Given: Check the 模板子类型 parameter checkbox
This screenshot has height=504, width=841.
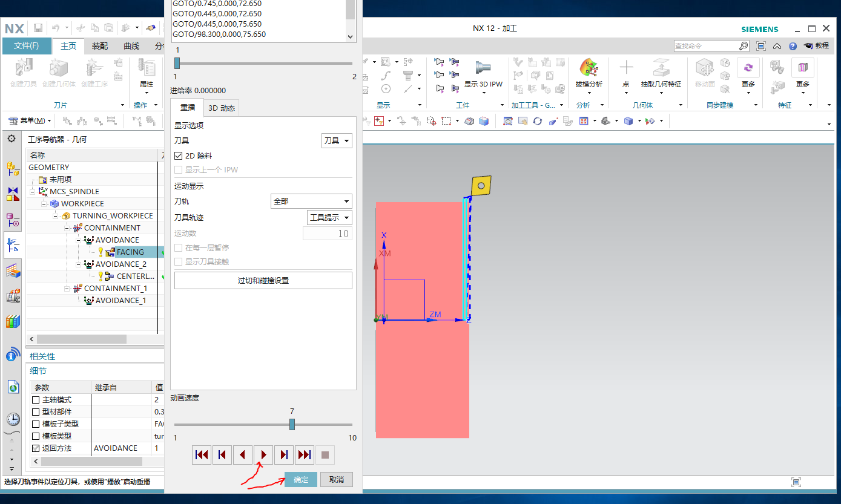Looking at the screenshot, I should click(36, 424).
